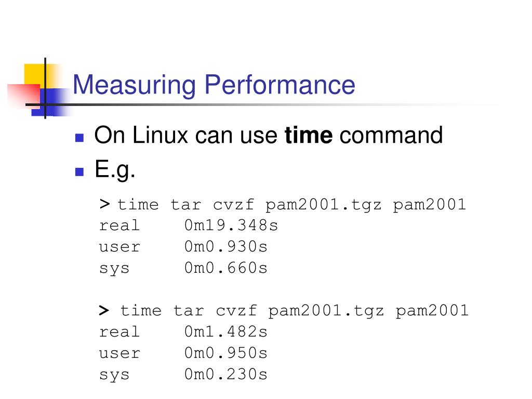Viewport: 532px width, 399px height.
Task: Click the blue bullet before 'E.g.'
Action: [x=79, y=171]
